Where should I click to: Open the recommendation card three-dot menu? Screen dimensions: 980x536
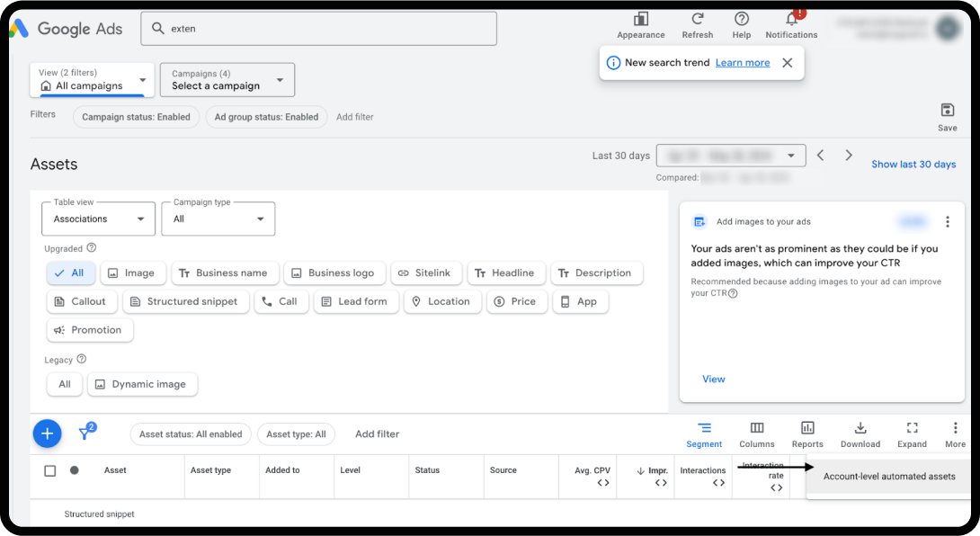tap(948, 221)
